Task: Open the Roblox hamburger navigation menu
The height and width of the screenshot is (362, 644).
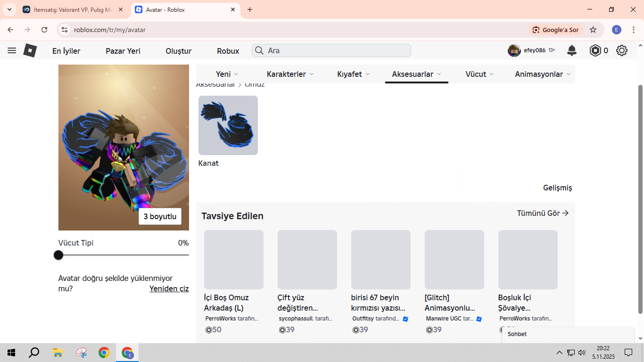Action: pos(12,50)
